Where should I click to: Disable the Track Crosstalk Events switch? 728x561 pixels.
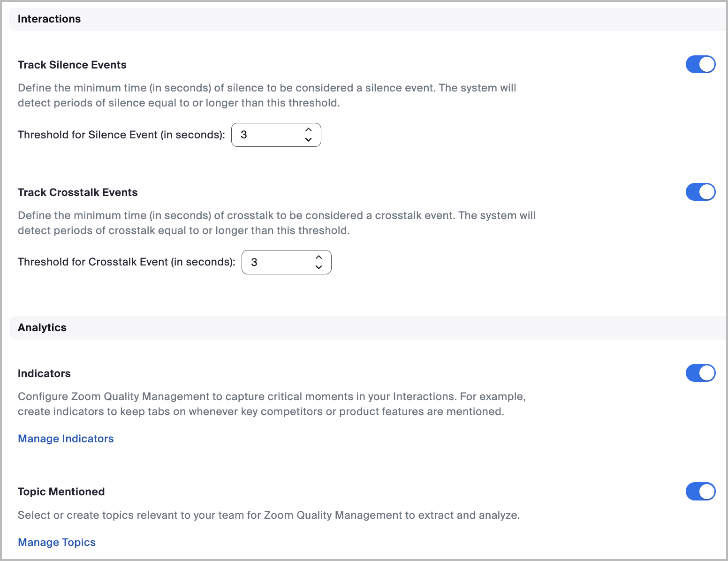tap(700, 192)
